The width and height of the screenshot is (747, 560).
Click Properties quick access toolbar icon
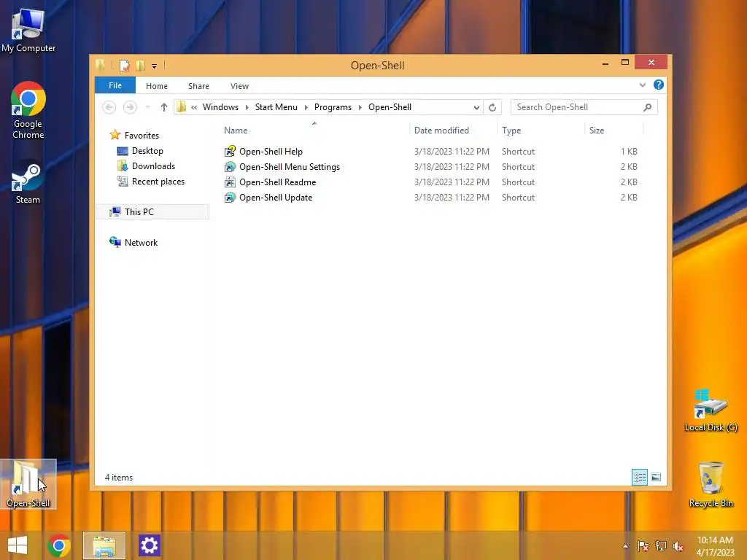pos(124,65)
